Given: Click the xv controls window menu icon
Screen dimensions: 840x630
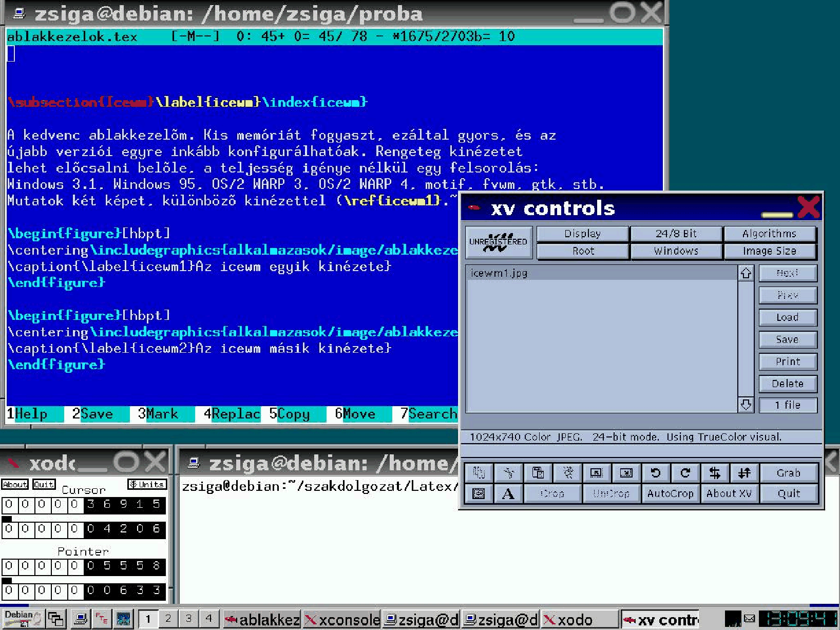Looking at the screenshot, I should (474, 208).
